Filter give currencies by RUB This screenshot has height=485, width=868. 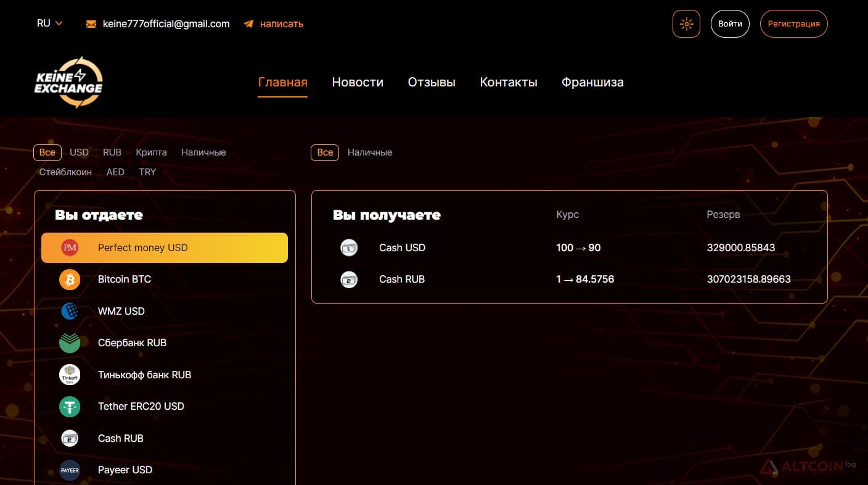[x=112, y=152]
